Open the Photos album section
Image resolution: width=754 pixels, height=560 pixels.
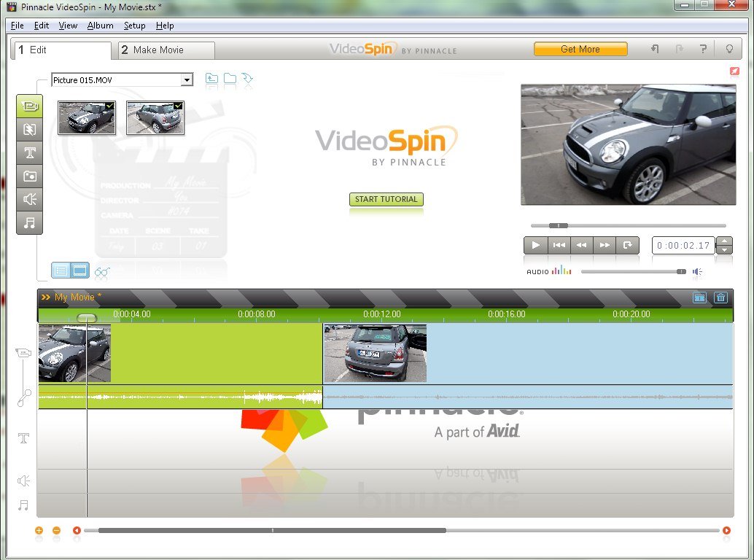[29, 176]
